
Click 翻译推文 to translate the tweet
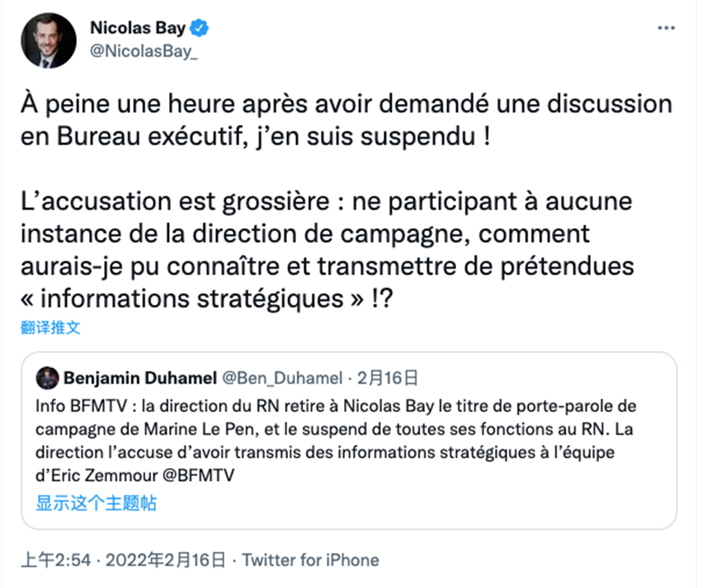[x=51, y=327]
